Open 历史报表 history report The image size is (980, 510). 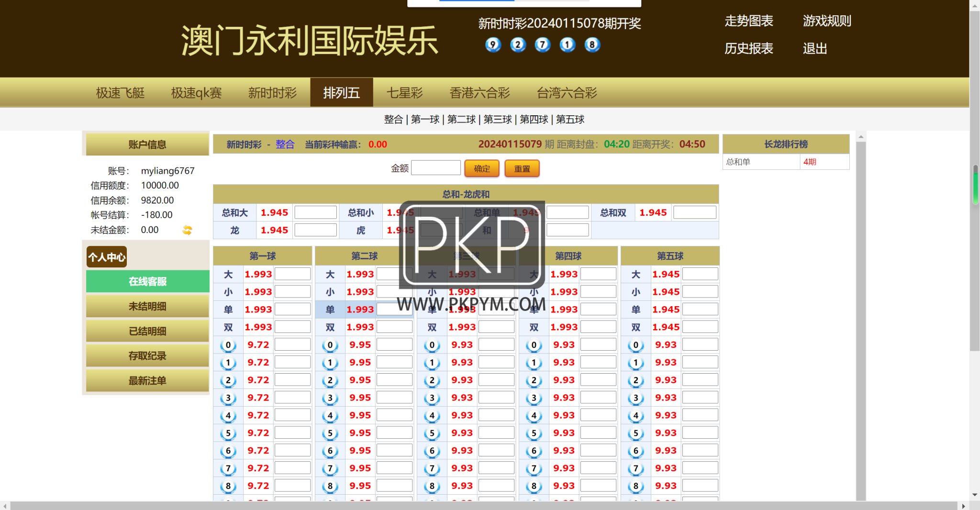(x=749, y=48)
